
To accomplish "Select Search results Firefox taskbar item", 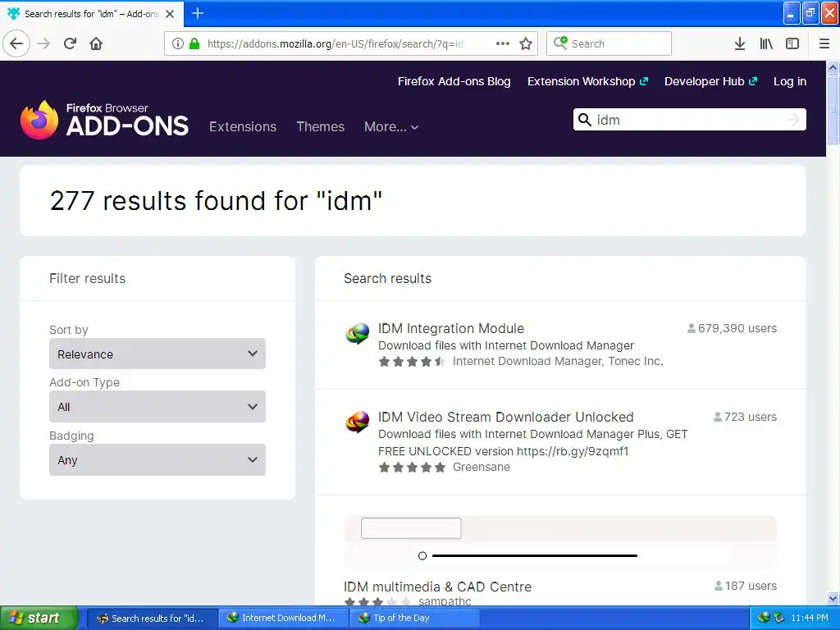I will 152,618.
